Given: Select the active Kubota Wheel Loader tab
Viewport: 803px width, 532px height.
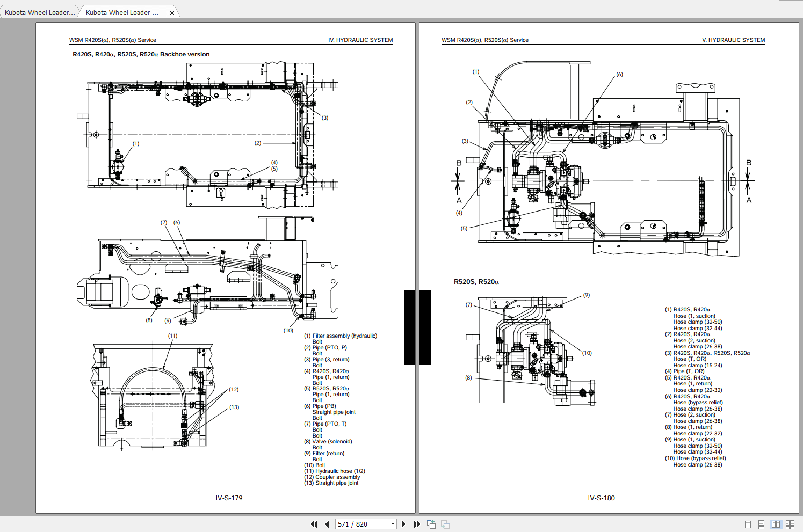Looking at the screenshot, I should pyautogui.click(x=124, y=12).
